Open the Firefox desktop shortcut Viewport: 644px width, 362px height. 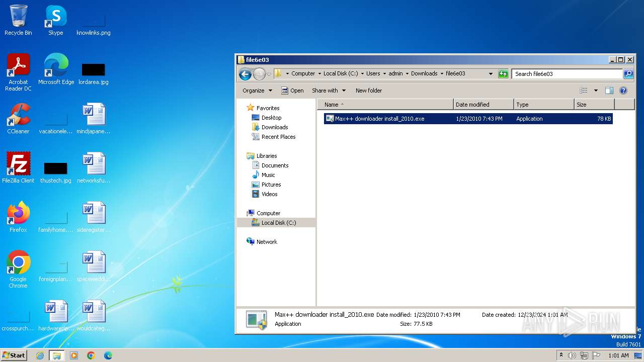point(18,217)
